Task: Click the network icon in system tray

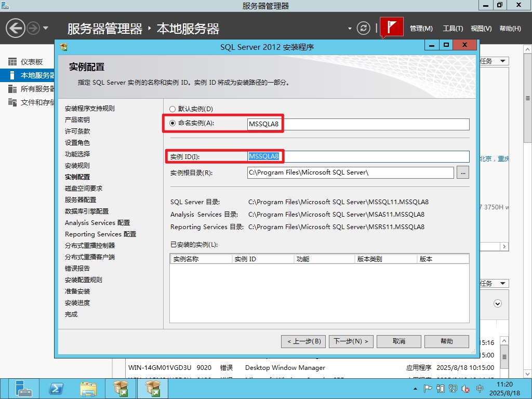Action: (453, 389)
